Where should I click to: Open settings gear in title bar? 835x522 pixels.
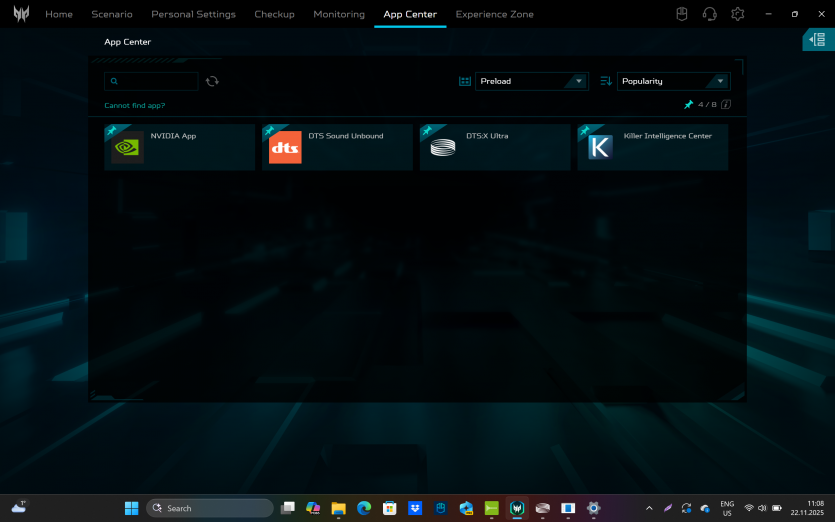pyautogui.click(x=738, y=14)
